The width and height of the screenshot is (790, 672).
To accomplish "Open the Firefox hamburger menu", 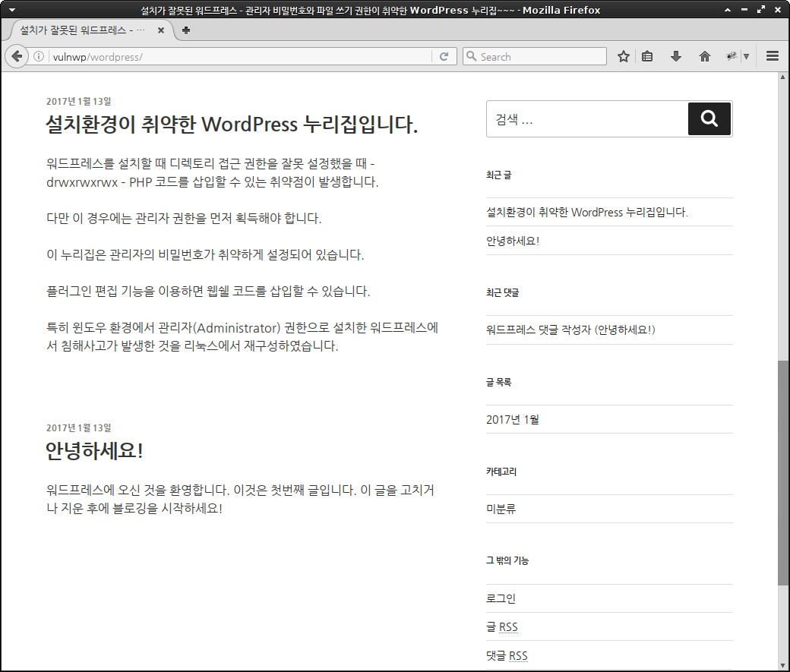I will coord(773,56).
